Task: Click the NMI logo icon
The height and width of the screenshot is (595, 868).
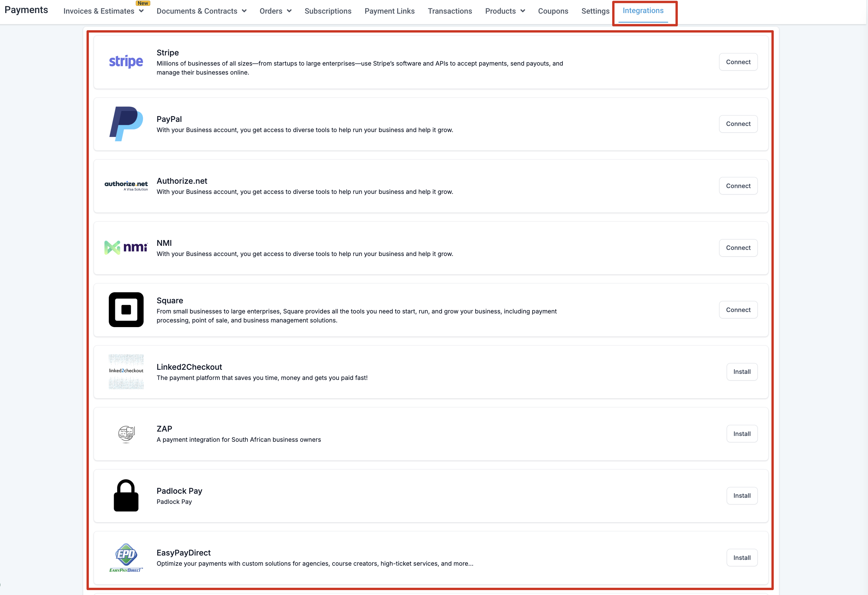Action: (x=126, y=247)
